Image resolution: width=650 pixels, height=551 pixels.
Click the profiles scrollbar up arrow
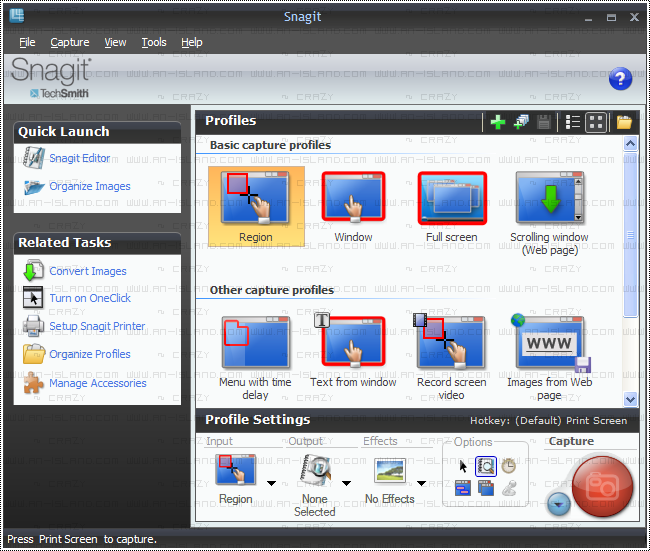[630, 144]
